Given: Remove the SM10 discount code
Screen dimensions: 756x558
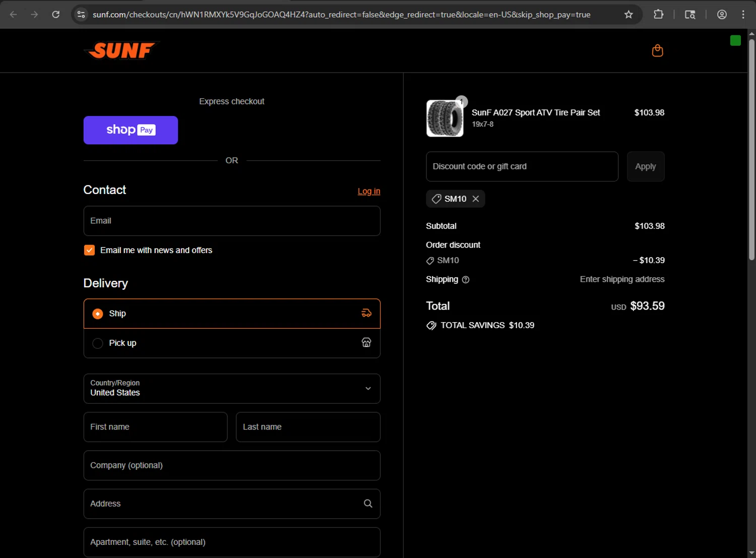Looking at the screenshot, I should (x=476, y=199).
